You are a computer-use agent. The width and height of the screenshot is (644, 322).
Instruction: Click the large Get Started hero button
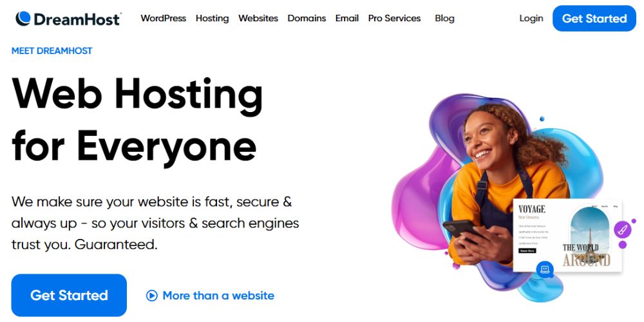point(69,296)
